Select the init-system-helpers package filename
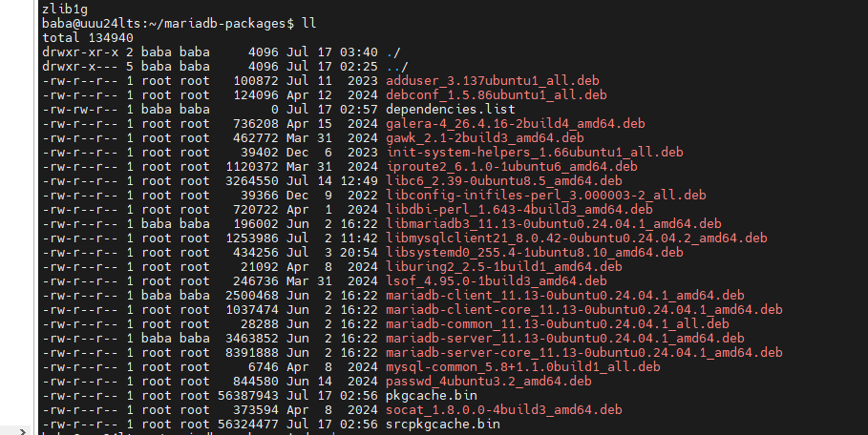868x435 pixels. 534,152
